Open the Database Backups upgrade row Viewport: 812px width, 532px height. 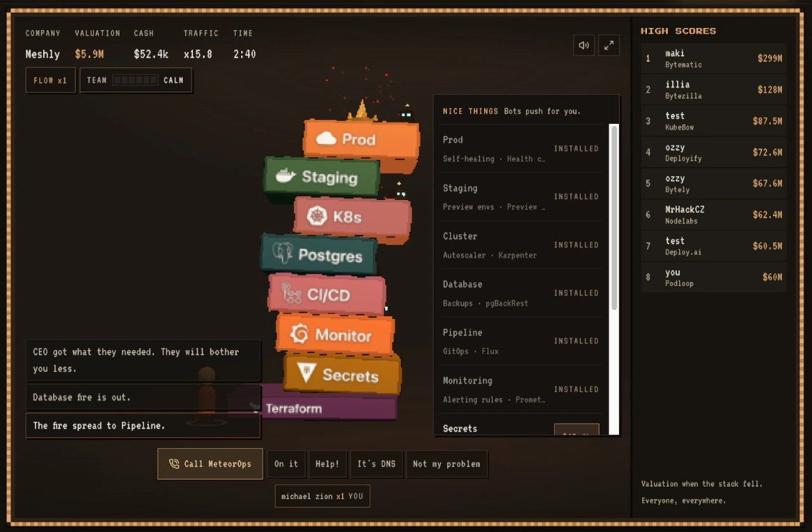point(521,293)
